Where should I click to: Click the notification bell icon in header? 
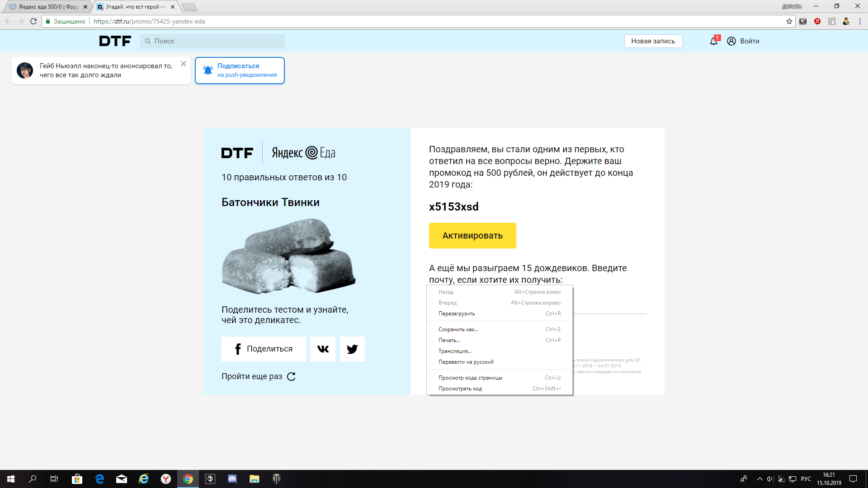click(714, 41)
